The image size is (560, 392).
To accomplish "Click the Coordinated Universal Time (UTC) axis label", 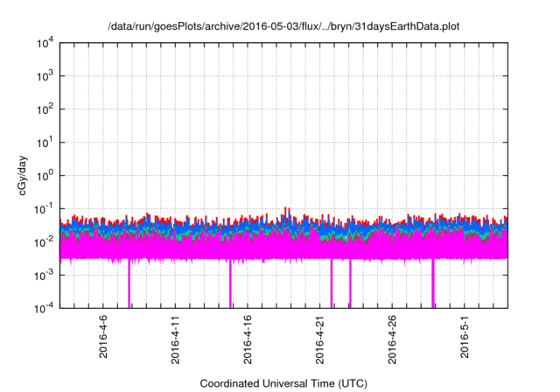I will pos(283,383).
